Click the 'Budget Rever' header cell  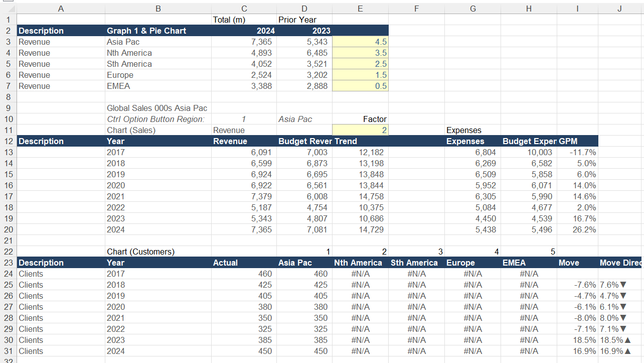[x=304, y=141]
